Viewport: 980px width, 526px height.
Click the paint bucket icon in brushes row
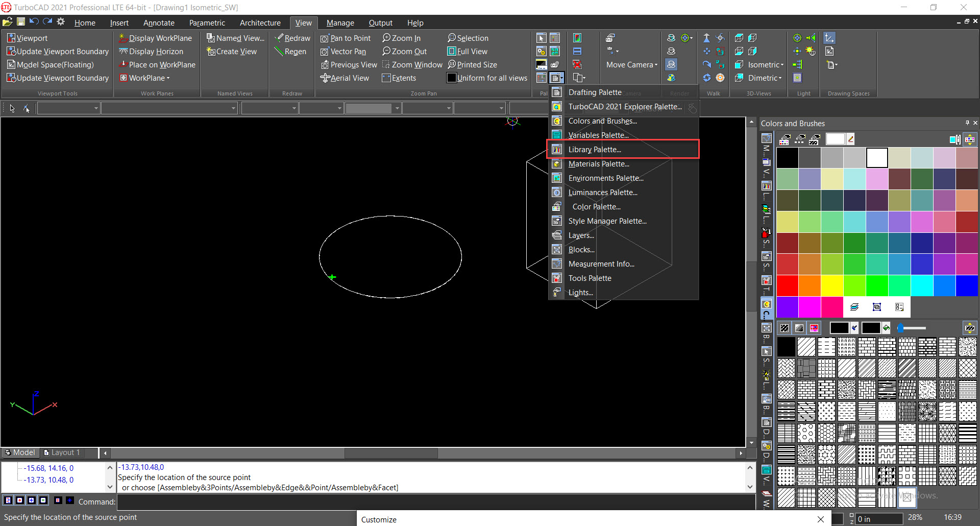(886, 328)
